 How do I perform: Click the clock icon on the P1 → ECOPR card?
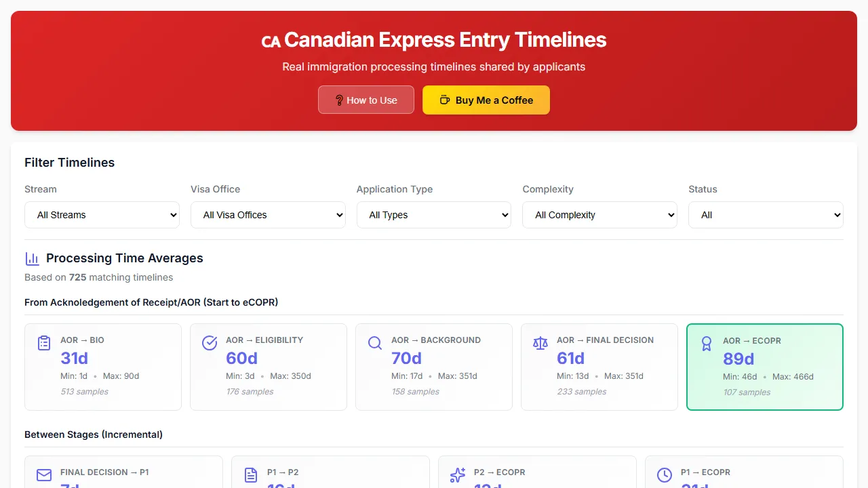[x=664, y=475]
